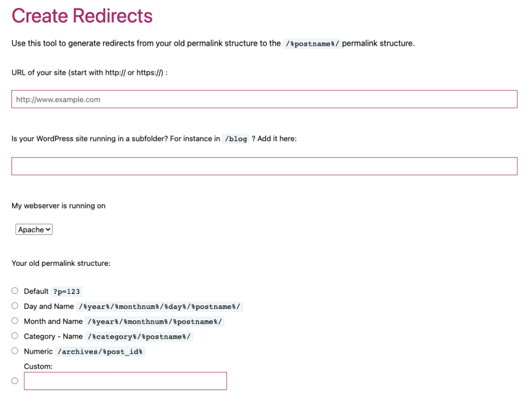
Task: Click the /%postname%/ code snippet in description
Action: click(312, 44)
